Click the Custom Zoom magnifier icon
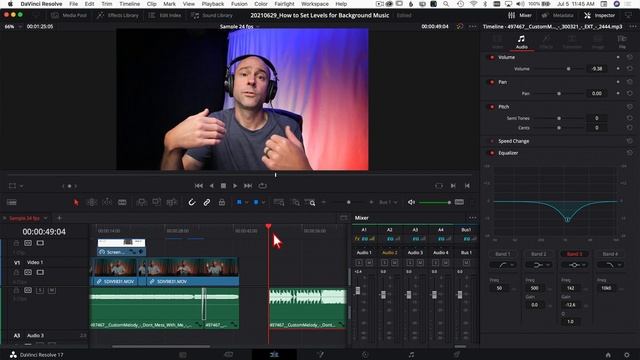Image resolution: width=640 pixels, height=360 pixels. (310, 202)
